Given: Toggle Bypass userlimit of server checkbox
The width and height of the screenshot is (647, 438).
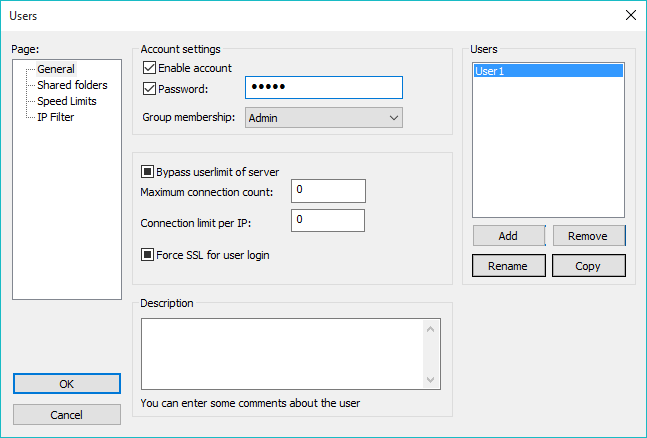Looking at the screenshot, I should click(x=149, y=171).
